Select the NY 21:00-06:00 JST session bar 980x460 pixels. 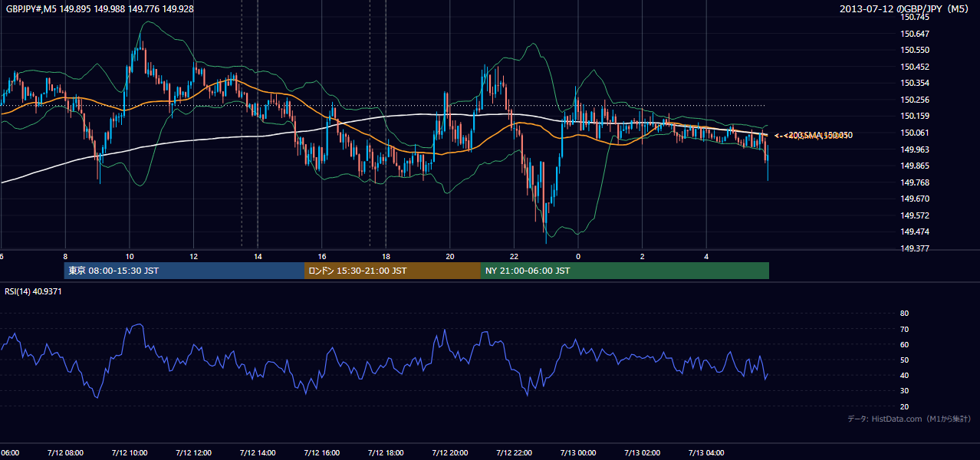click(625, 271)
